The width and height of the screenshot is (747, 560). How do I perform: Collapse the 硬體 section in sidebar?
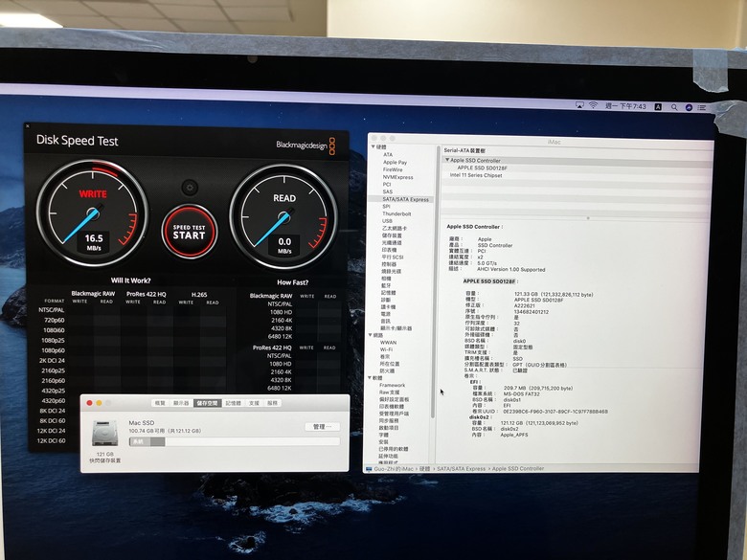point(373,147)
